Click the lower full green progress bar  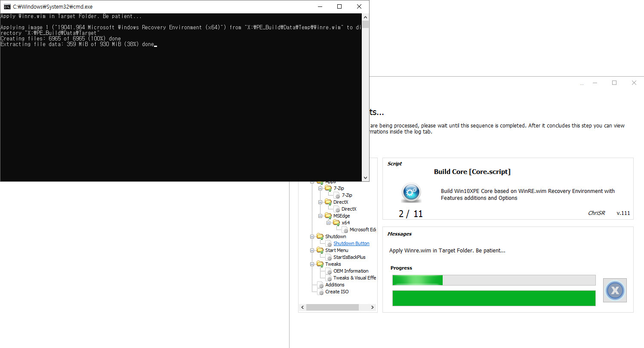494,298
